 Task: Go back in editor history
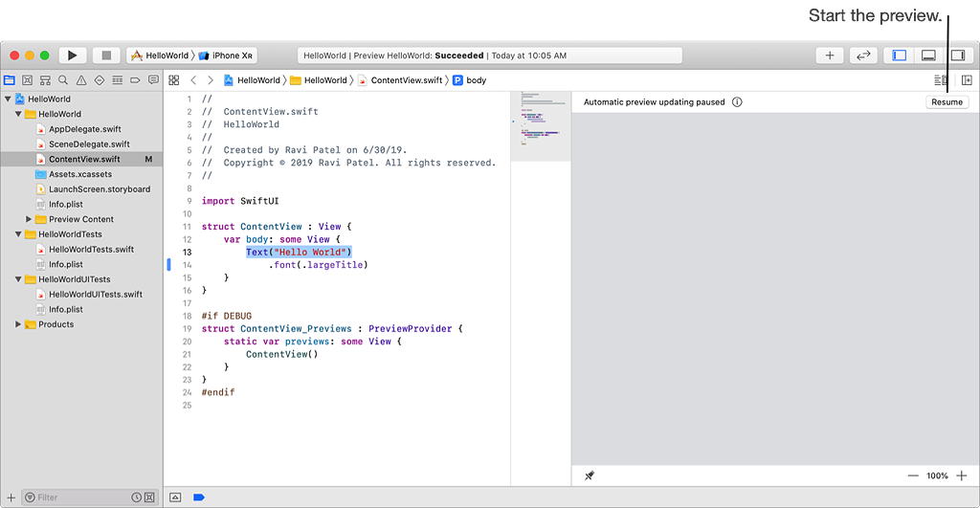193,80
